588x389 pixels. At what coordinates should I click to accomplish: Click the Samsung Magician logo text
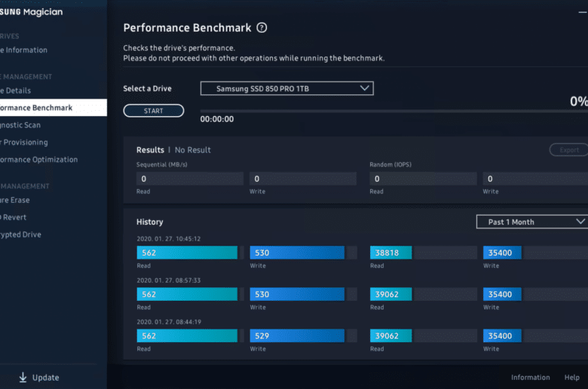point(32,12)
